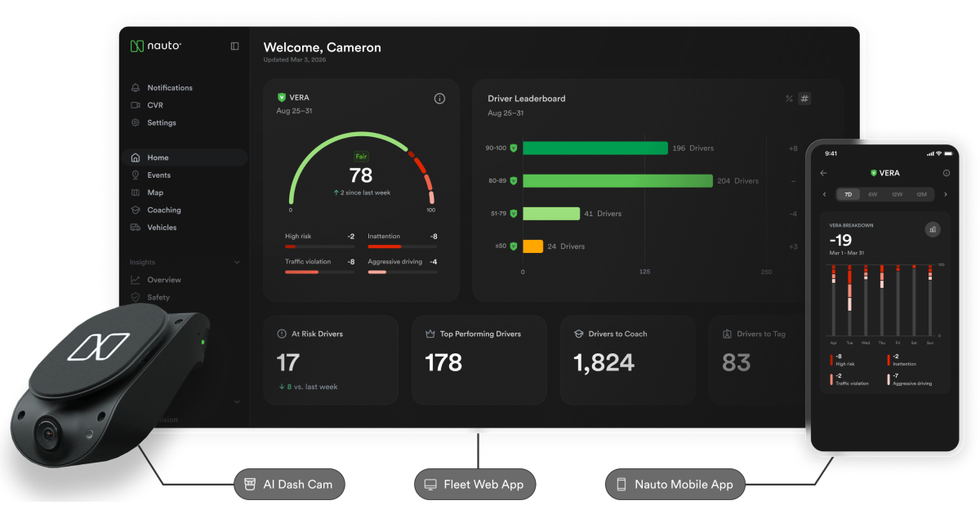Open the Map page via its icon
980x514 pixels.
(136, 193)
